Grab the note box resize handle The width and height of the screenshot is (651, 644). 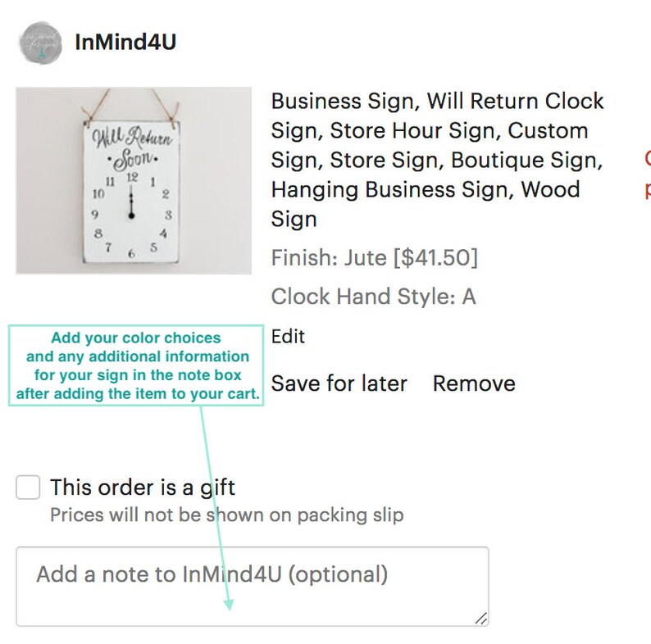481,619
